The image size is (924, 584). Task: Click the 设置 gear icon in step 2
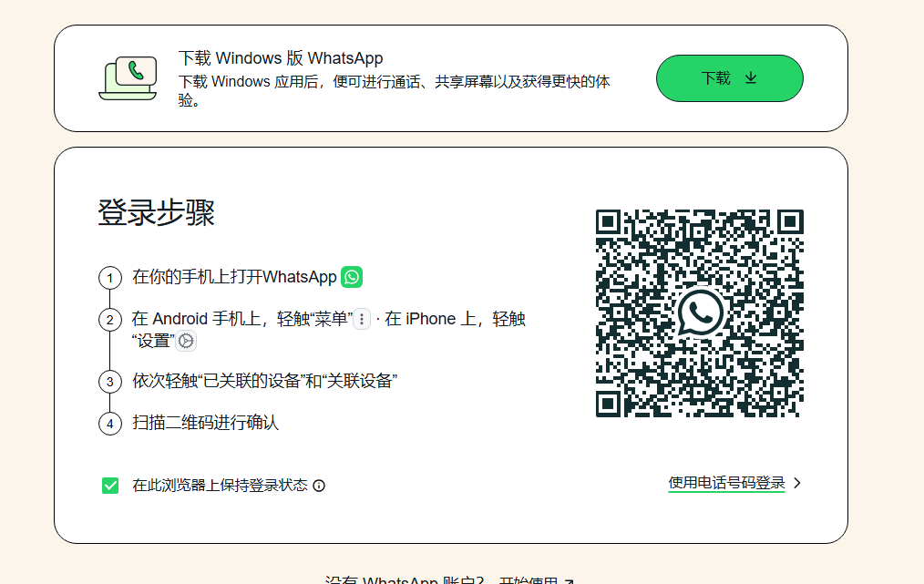tap(186, 341)
